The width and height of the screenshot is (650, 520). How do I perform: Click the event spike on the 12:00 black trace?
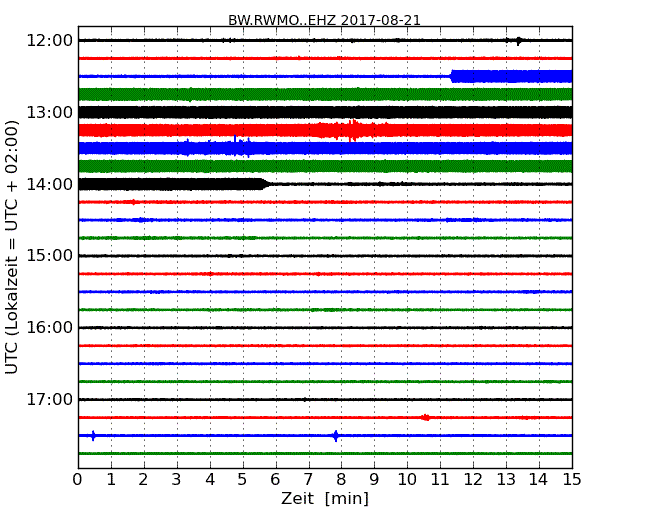click(519, 41)
